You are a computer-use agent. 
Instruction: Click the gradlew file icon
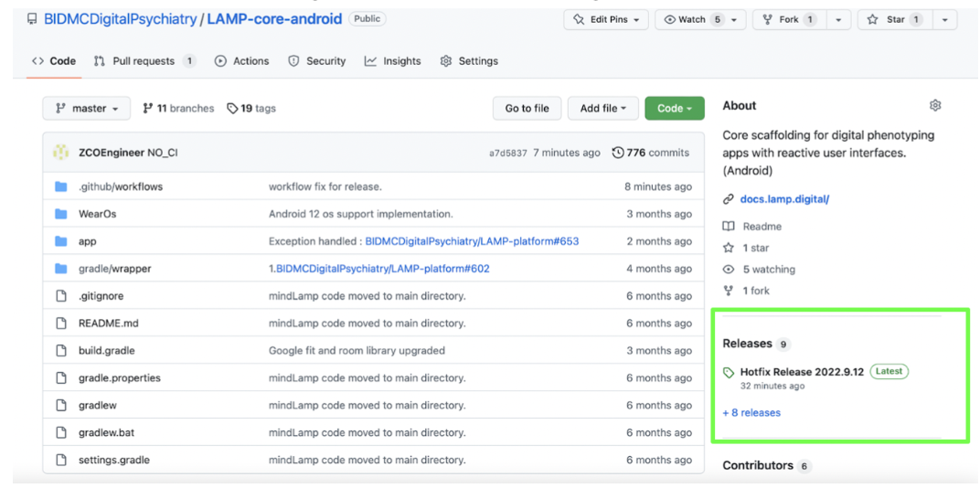(x=60, y=405)
